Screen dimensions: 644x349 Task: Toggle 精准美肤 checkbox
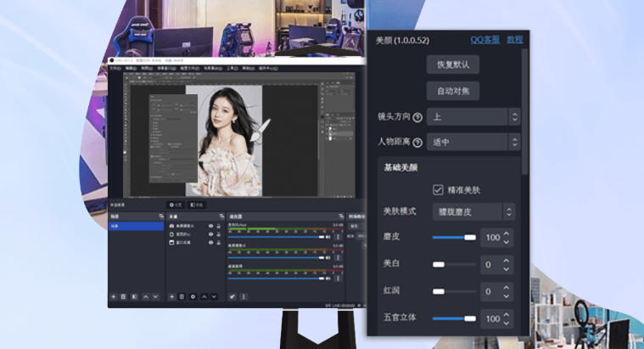click(438, 189)
